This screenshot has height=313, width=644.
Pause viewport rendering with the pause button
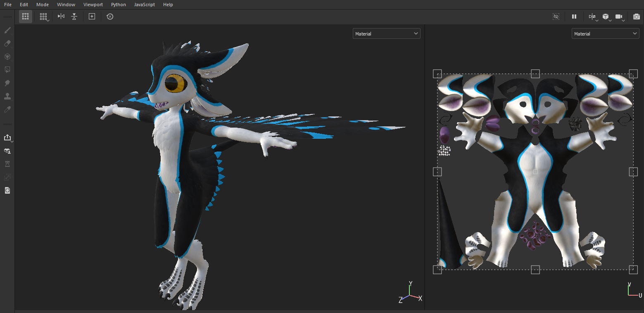574,17
